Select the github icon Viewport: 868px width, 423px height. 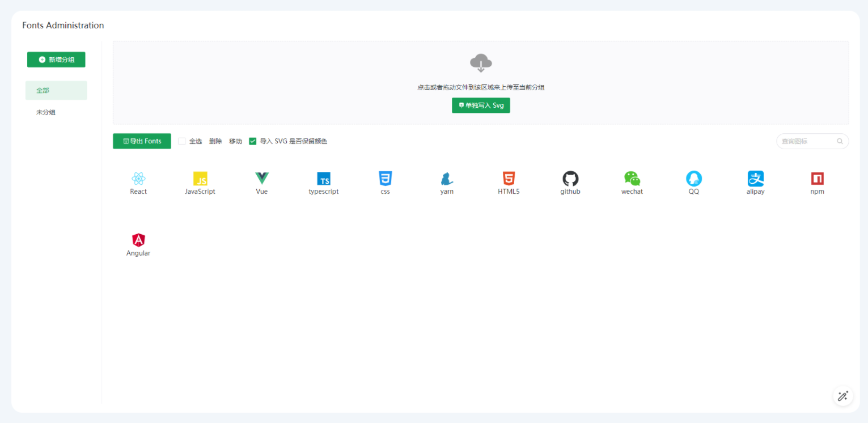[570, 179]
